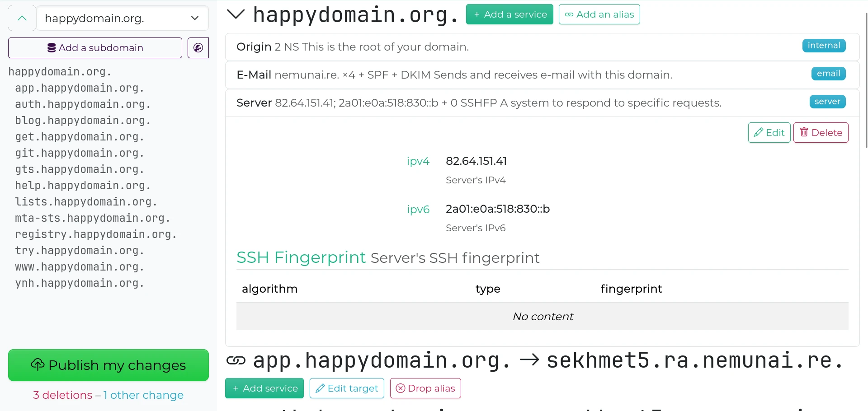Edit the Server service
868x411 pixels.
(769, 133)
